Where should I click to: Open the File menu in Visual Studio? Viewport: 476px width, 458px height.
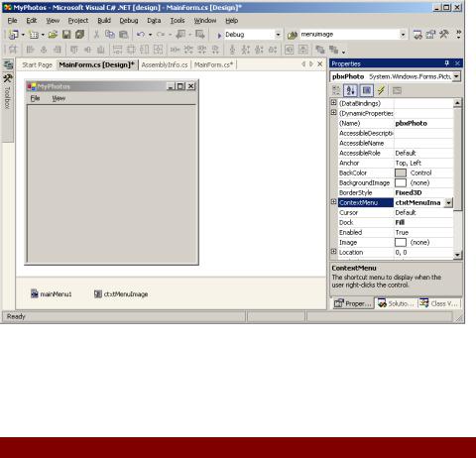pos(12,21)
